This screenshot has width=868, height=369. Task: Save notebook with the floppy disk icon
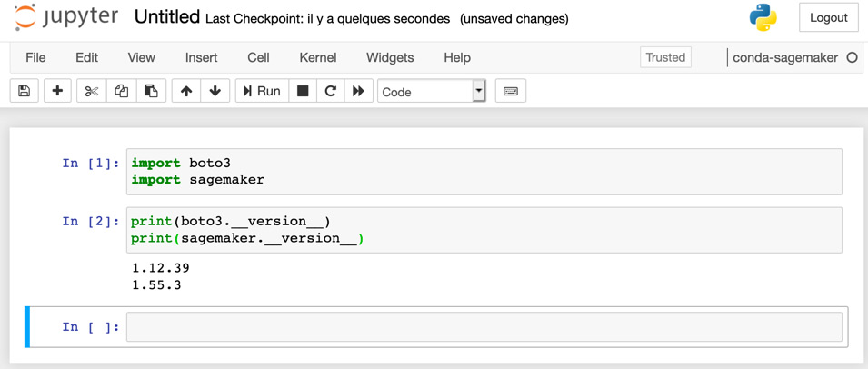tap(25, 91)
